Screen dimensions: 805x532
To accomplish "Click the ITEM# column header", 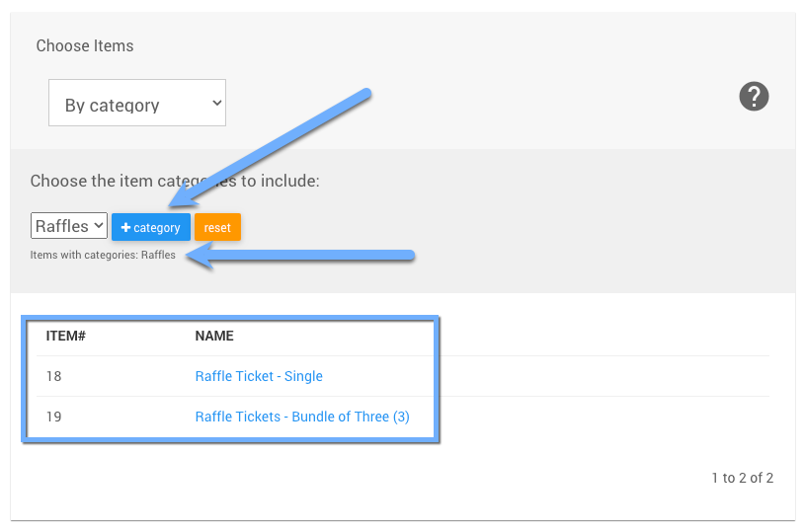I will (x=66, y=336).
